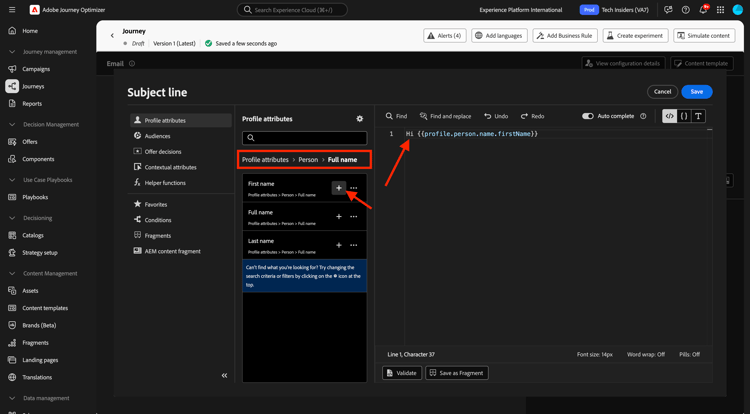
Task: Toggle the Auto complete switch
Action: (x=588, y=116)
